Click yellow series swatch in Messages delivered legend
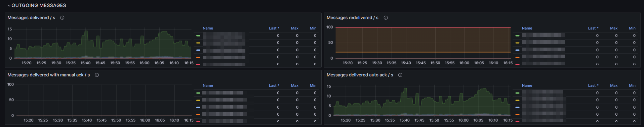The image size is (644, 127). (198, 43)
